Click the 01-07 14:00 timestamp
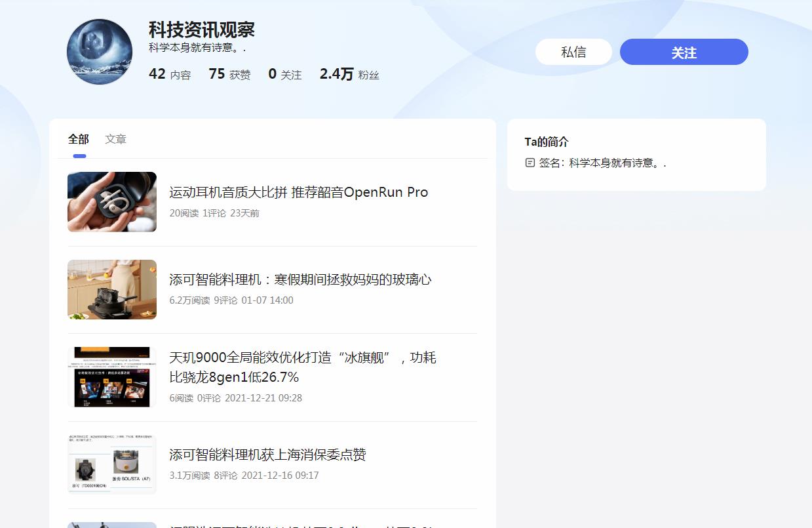This screenshot has height=528, width=812. coord(267,300)
